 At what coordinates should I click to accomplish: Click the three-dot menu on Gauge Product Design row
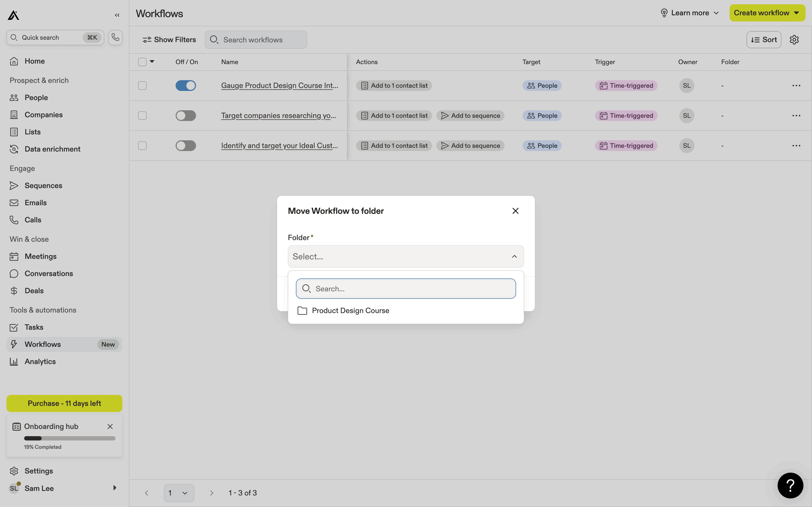click(x=796, y=86)
